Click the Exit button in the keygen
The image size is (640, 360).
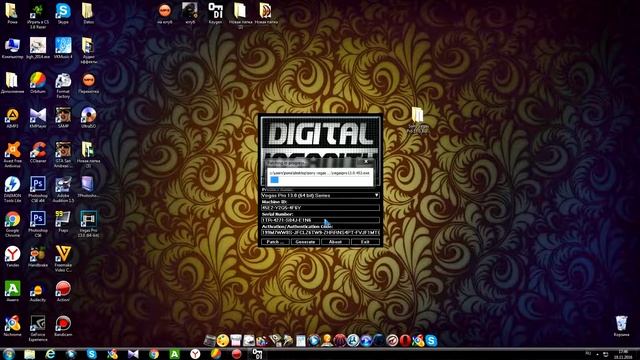[x=365, y=242]
